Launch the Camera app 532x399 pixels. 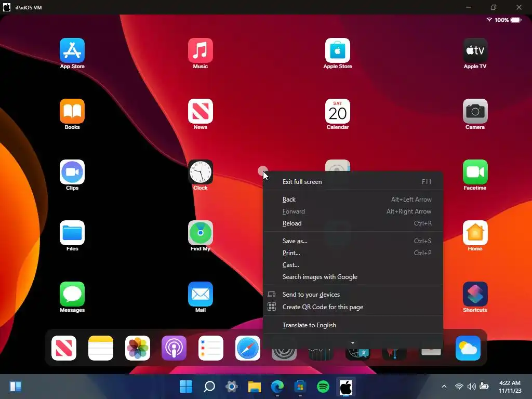(475, 111)
